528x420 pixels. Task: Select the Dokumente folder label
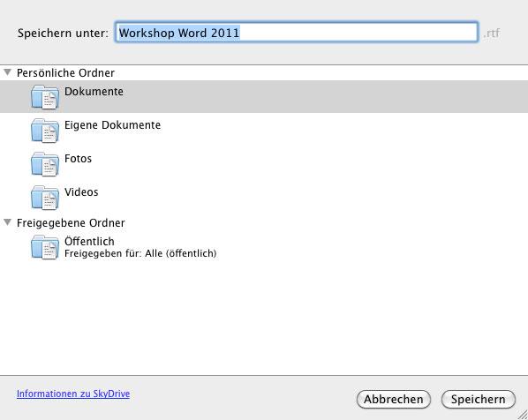(94, 92)
